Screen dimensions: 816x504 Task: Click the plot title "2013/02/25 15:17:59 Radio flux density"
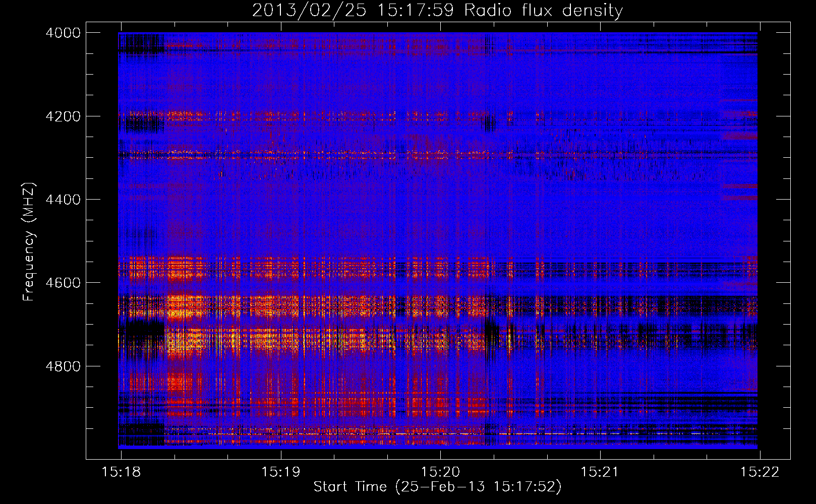pos(437,11)
